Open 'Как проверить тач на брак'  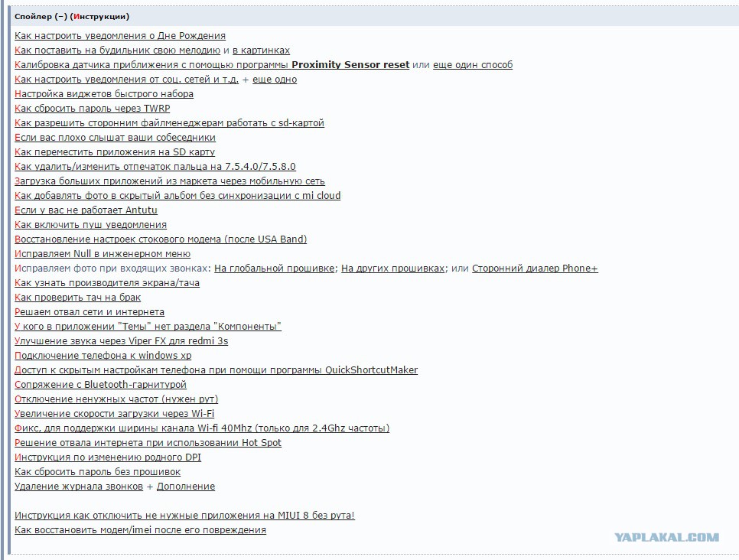pos(77,298)
